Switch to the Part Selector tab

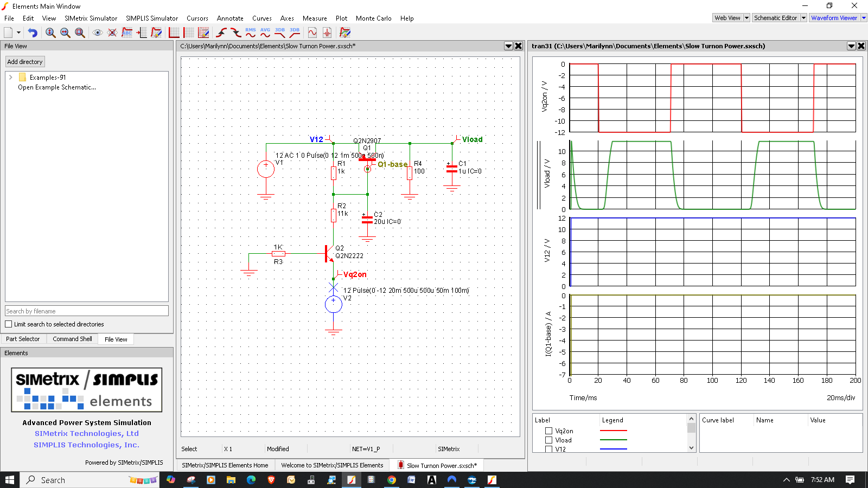point(23,339)
